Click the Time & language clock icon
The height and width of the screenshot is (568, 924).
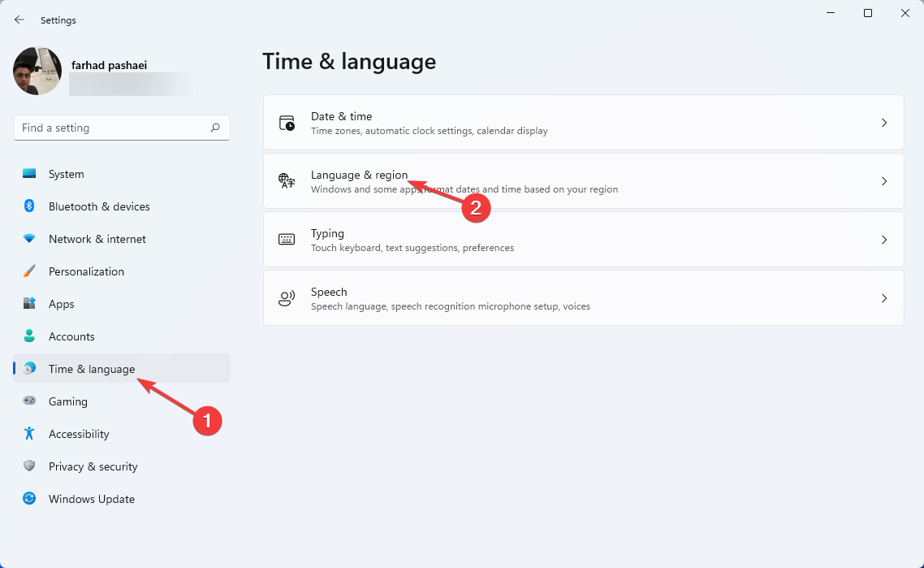click(x=29, y=369)
